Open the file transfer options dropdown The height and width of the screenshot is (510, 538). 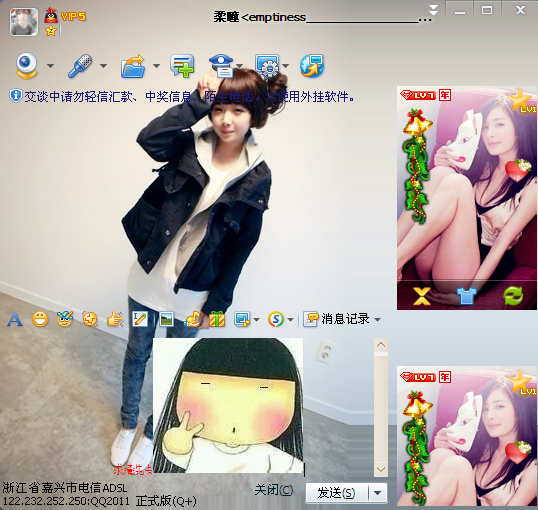pos(156,66)
